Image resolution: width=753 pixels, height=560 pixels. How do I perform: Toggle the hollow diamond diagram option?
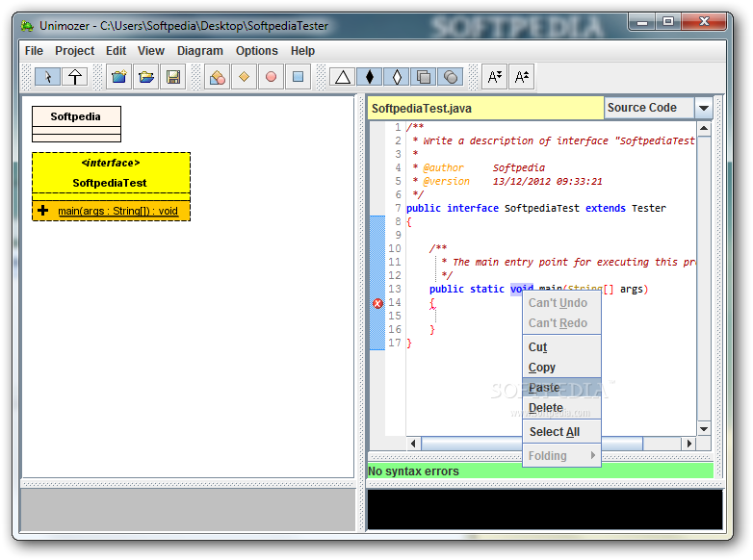397,77
